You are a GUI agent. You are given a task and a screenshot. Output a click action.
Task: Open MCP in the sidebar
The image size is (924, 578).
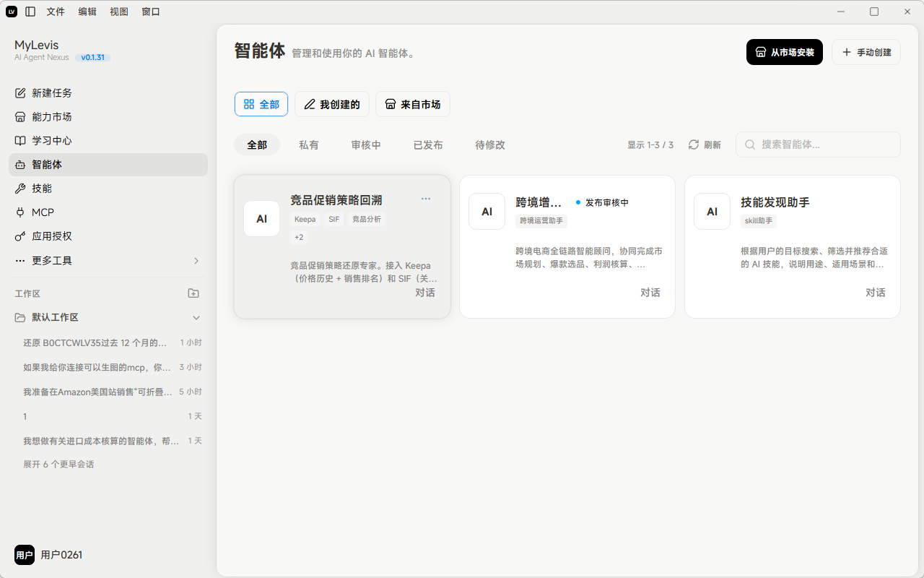[x=108, y=212]
